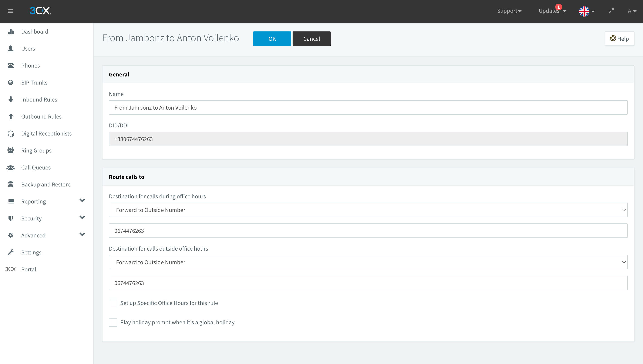Open the Updates menu

pyautogui.click(x=552, y=11)
